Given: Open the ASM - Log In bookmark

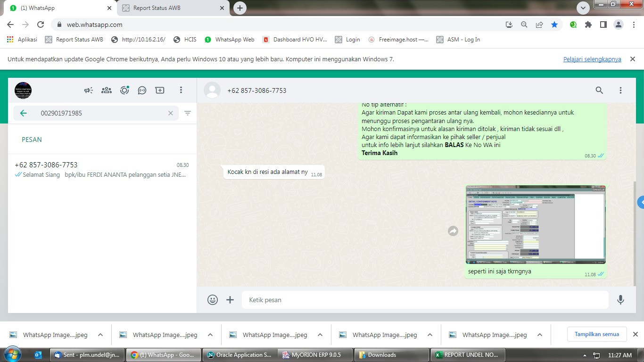Looking at the screenshot, I should coord(458,40).
